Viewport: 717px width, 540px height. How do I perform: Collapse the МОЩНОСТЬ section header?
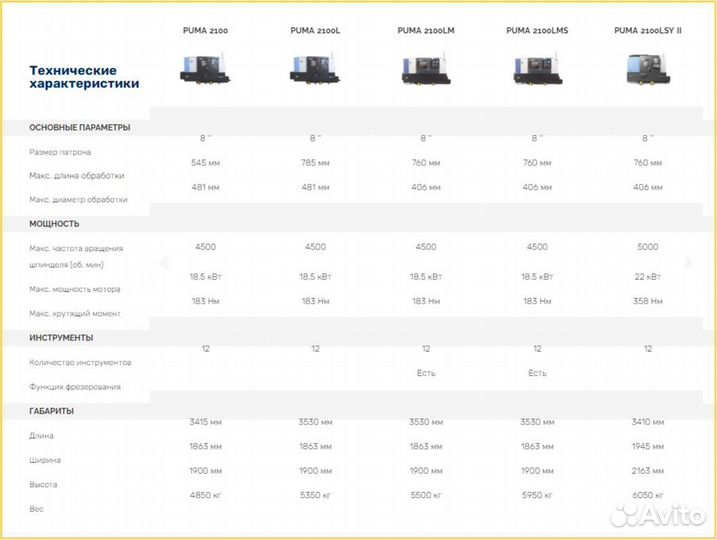click(54, 224)
